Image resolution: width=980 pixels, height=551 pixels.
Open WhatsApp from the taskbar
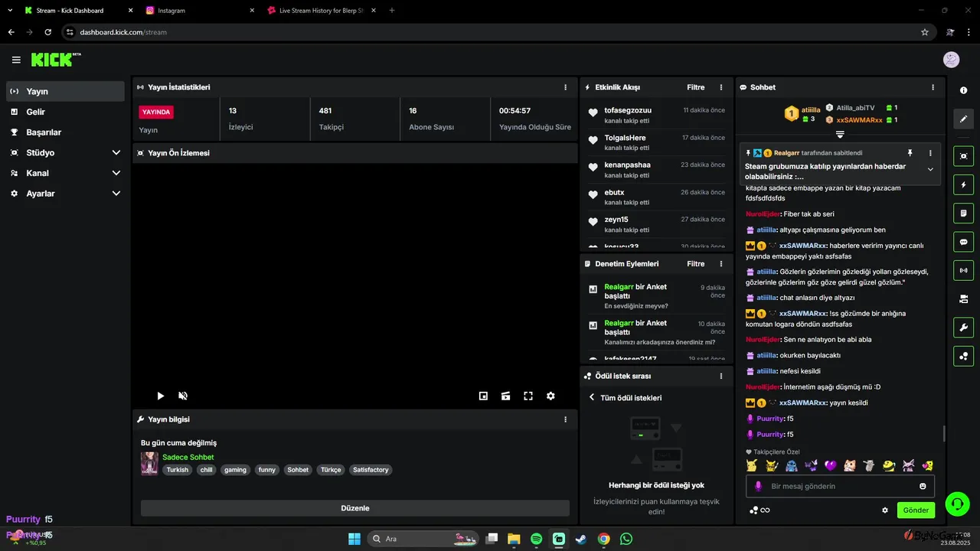626,539
